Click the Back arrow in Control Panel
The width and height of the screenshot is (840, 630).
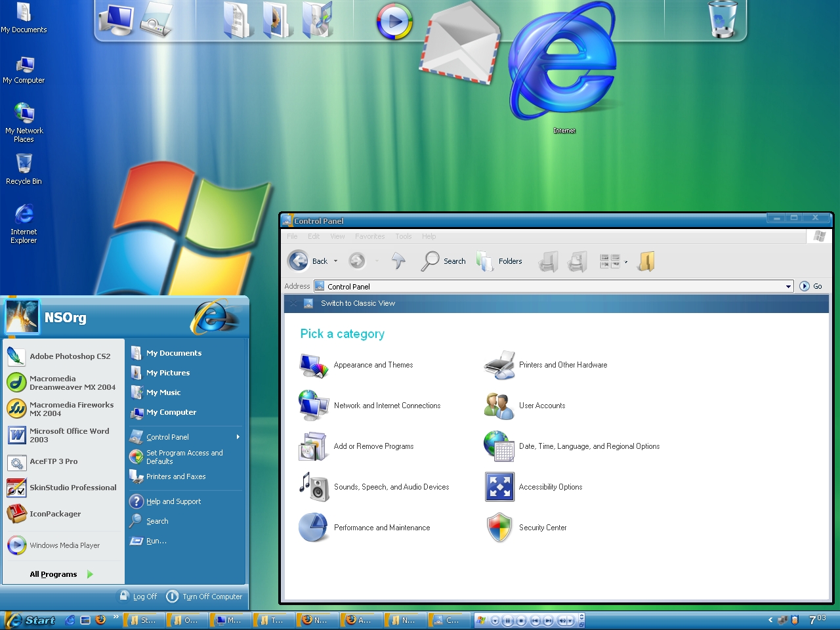point(299,261)
